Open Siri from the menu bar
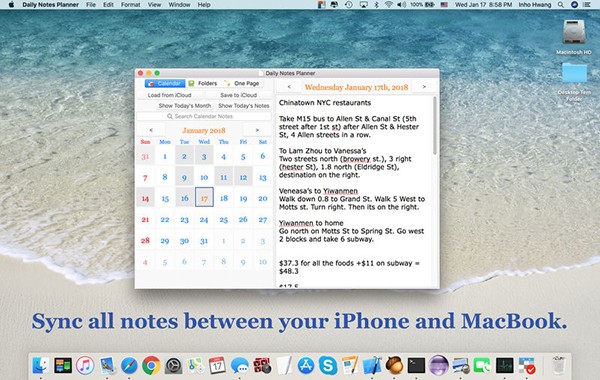 [574, 5]
